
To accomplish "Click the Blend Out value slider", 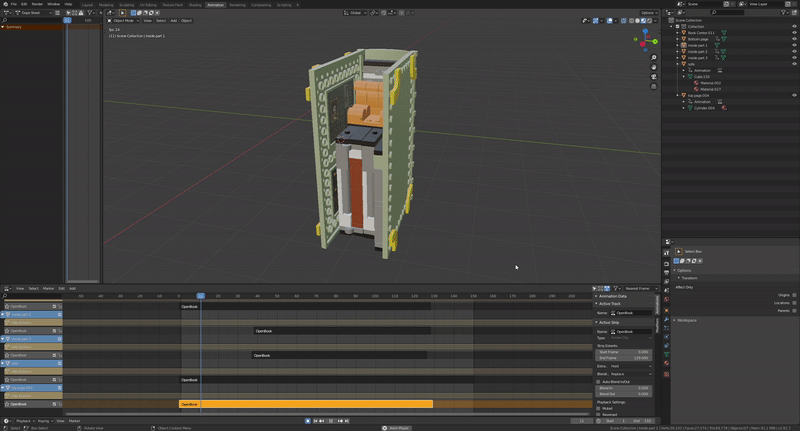I will pos(623,394).
